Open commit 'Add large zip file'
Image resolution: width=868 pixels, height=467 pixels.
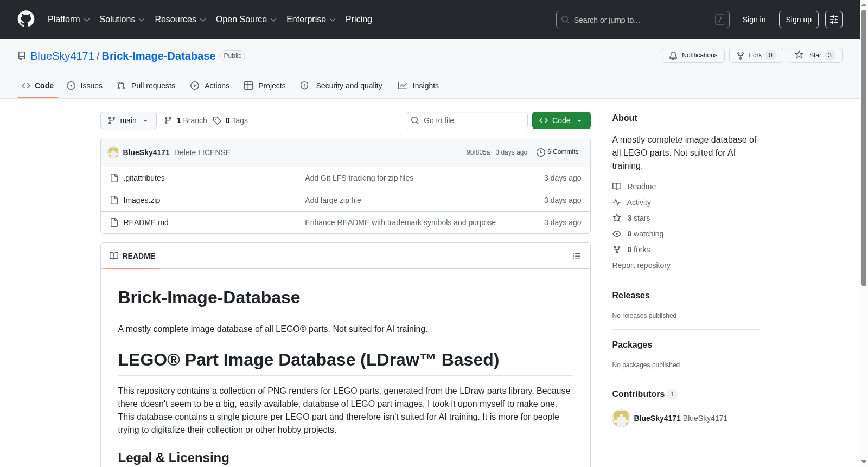click(333, 200)
